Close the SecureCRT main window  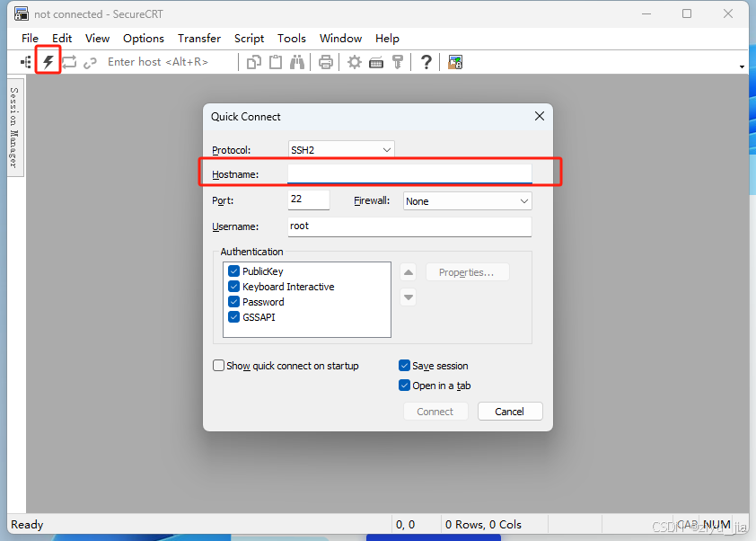728,14
